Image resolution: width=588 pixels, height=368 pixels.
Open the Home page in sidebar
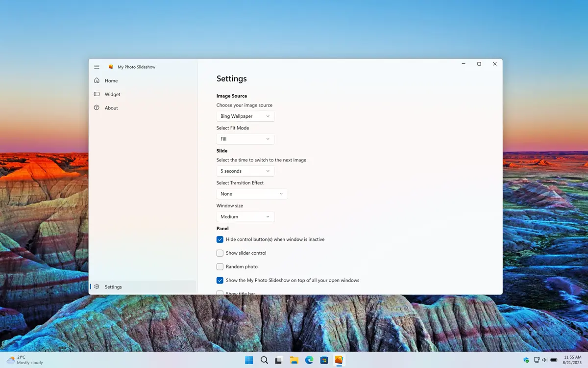click(x=111, y=80)
